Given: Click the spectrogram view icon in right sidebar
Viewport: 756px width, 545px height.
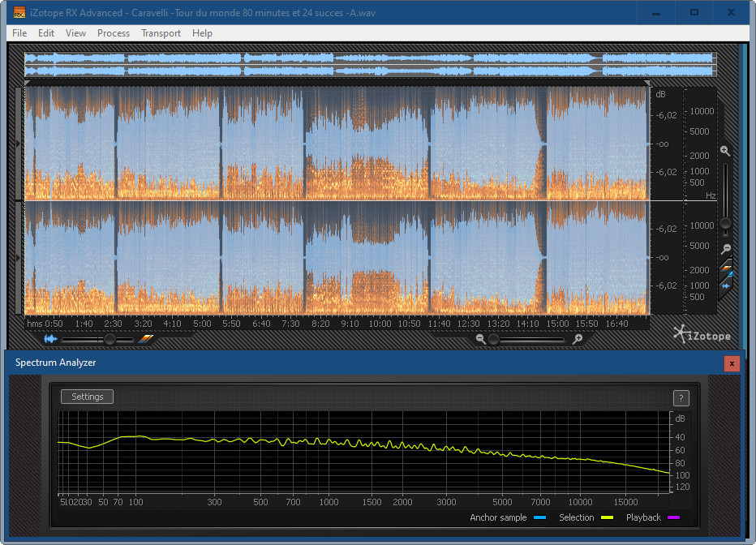Looking at the screenshot, I should (727, 269).
